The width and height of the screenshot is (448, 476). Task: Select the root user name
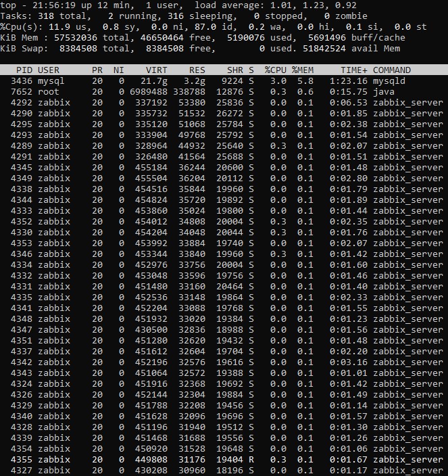click(49, 92)
